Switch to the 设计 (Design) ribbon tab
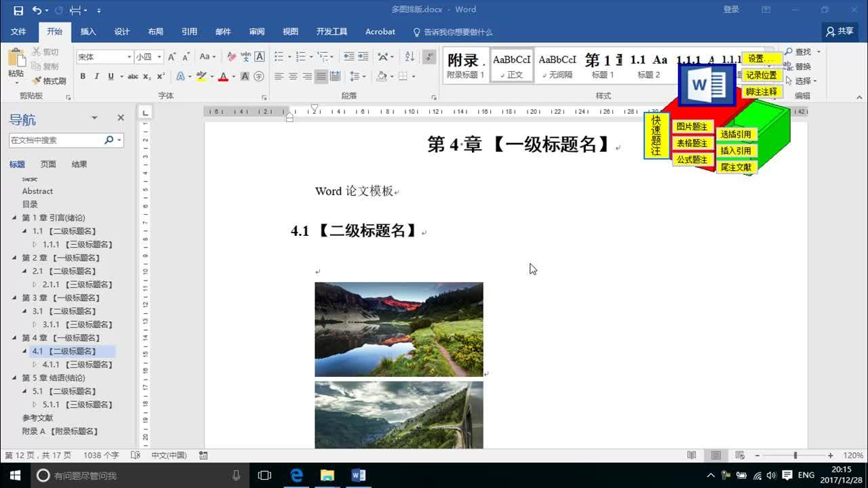 [122, 32]
